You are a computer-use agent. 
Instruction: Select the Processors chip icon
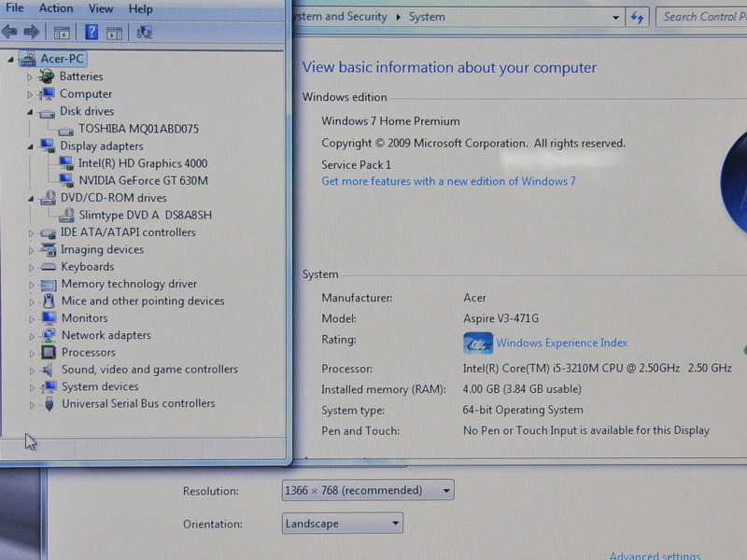coord(49,353)
